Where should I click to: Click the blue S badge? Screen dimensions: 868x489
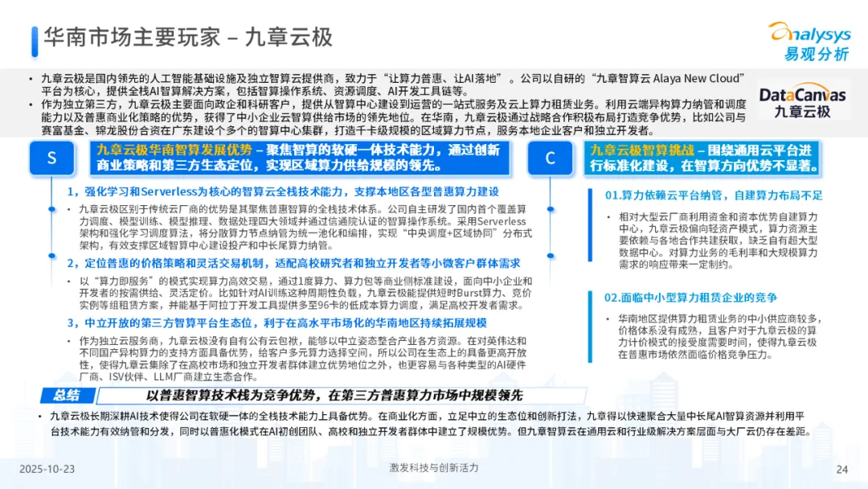tap(52, 158)
